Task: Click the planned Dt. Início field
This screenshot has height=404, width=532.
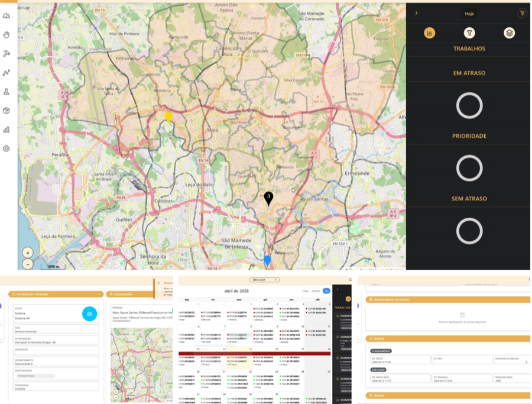Action: pyautogui.click(x=400, y=360)
